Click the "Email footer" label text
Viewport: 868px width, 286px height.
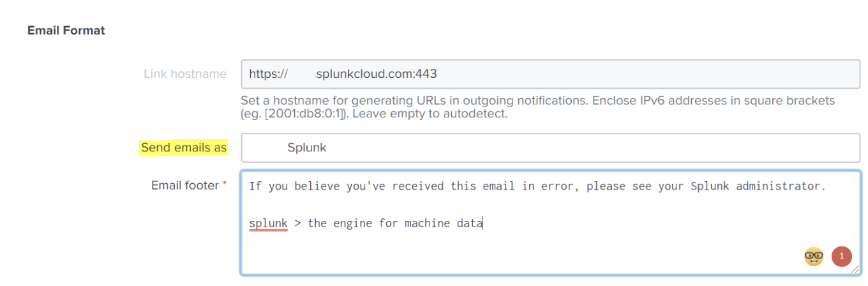click(184, 185)
